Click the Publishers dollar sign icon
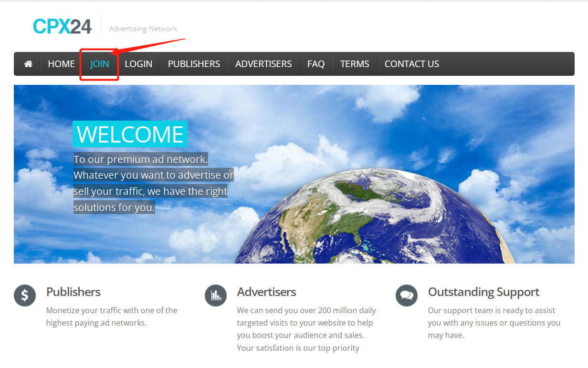The height and width of the screenshot is (368, 588). coord(25,296)
